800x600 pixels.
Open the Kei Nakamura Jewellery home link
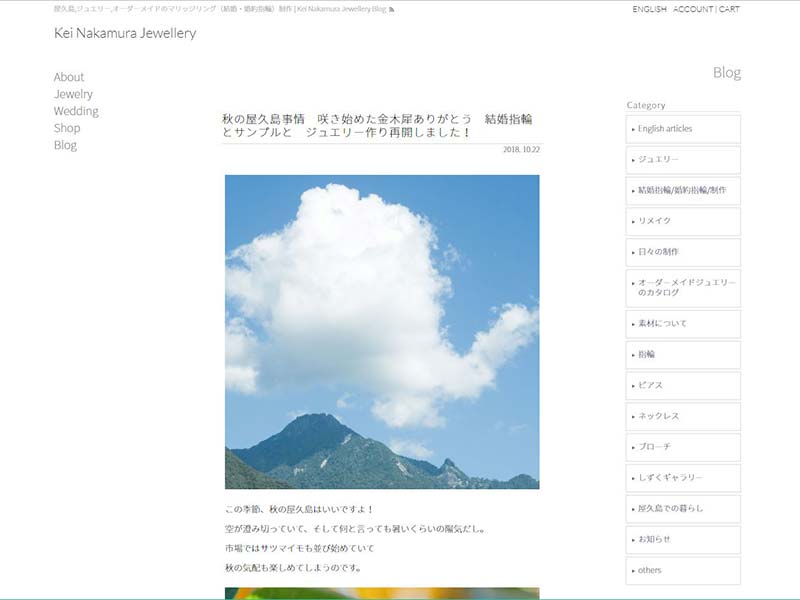tap(125, 33)
